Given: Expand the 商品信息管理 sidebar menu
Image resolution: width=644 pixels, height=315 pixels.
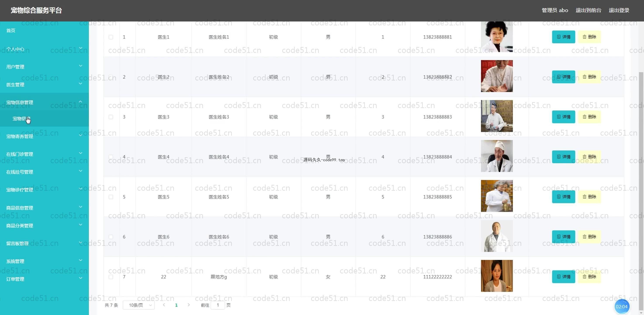Looking at the screenshot, I should [44, 208].
